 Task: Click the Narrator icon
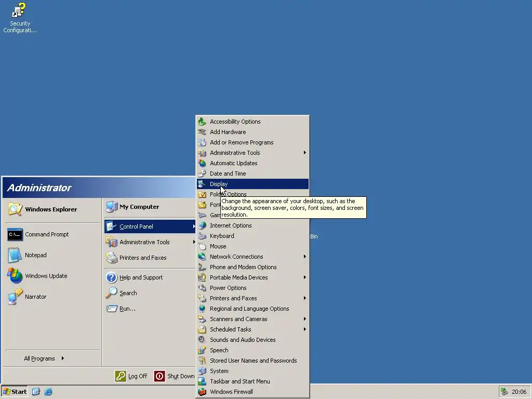click(x=15, y=297)
